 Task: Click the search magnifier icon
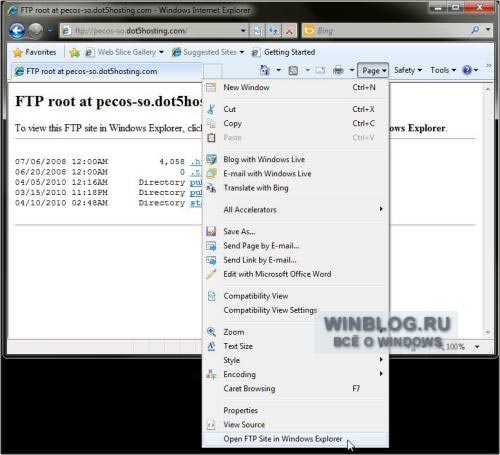(475, 30)
